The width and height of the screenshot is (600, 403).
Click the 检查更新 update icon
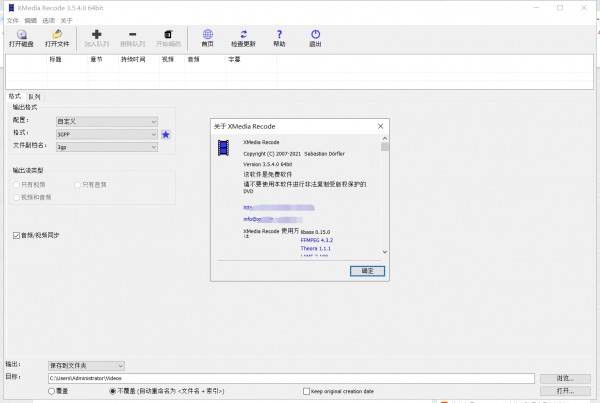click(x=243, y=34)
